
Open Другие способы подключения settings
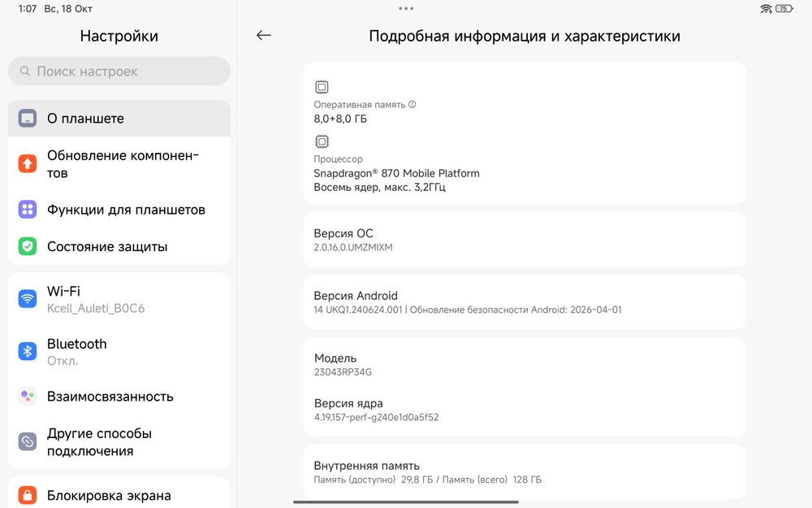point(119,442)
